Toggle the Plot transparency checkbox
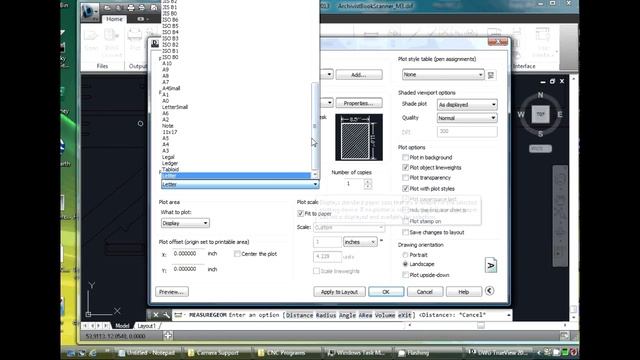 (x=405, y=178)
